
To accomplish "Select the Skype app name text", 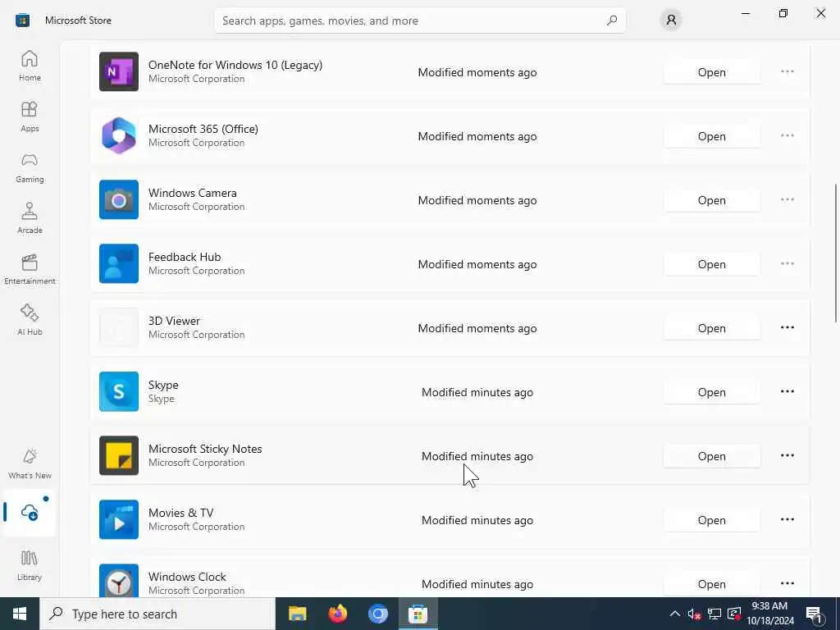I will pos(163,385).
